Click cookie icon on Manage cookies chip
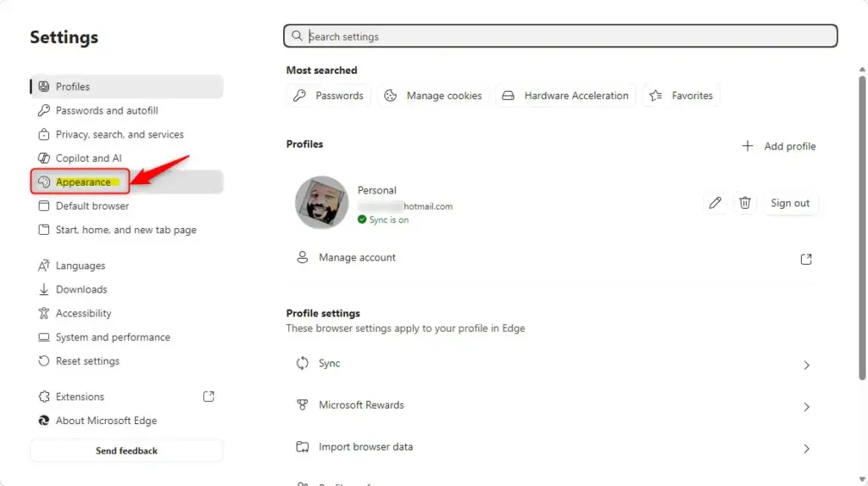868x486 pixels. pyautogui.click(x=390, y=95)
